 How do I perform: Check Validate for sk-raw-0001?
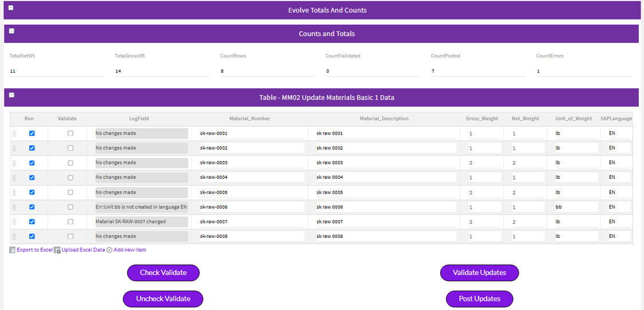(70, 133)
